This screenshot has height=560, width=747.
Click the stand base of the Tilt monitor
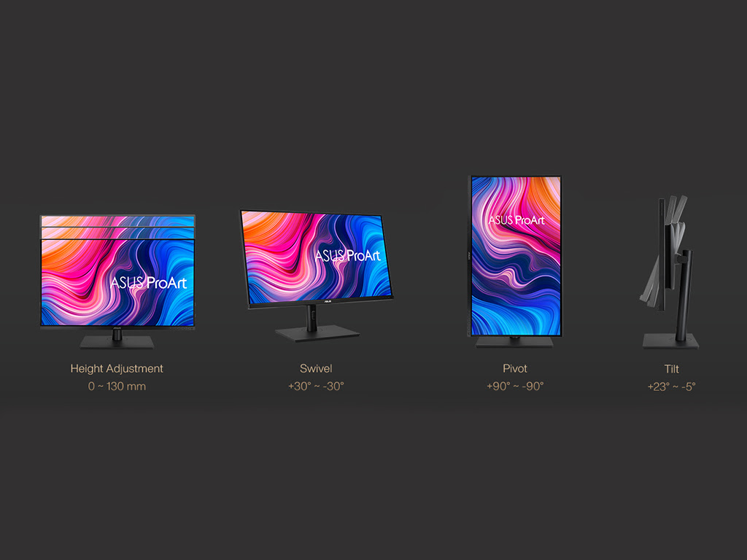(670, 341)
